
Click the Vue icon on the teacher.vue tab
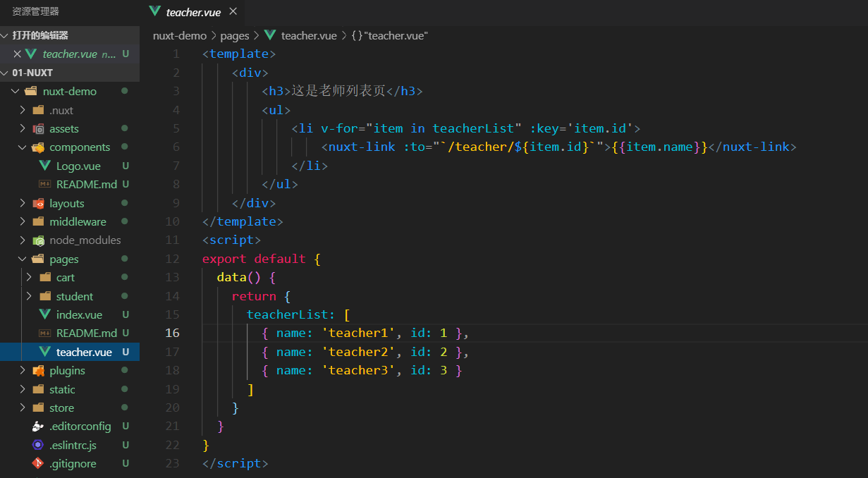[x=154, y=12]
